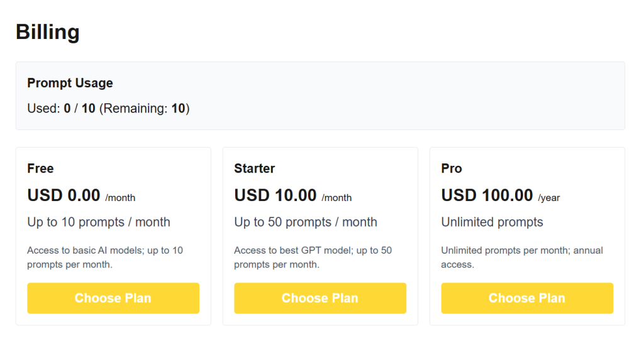Screen dimensions: 644x341
Task: Click the Pro plan title
Action: pos(452,168)
